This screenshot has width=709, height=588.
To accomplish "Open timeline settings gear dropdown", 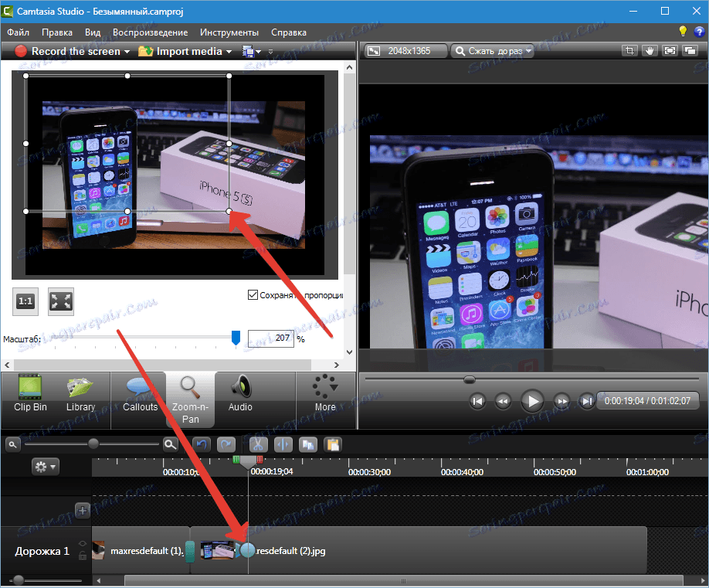I will click(x=46, y=467).
